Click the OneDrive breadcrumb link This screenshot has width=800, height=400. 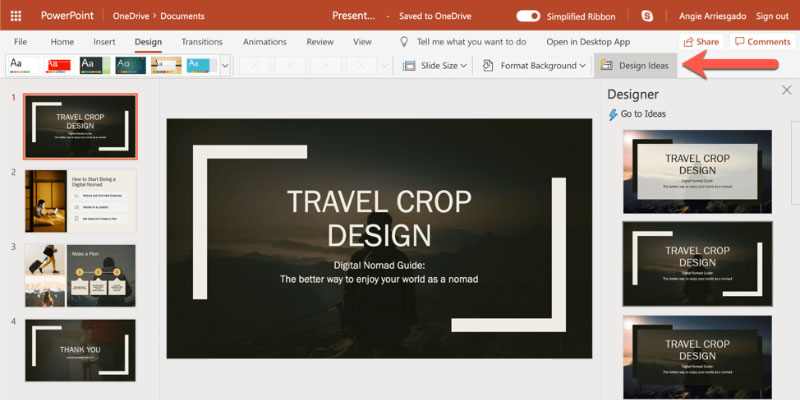tap(129, 16)
